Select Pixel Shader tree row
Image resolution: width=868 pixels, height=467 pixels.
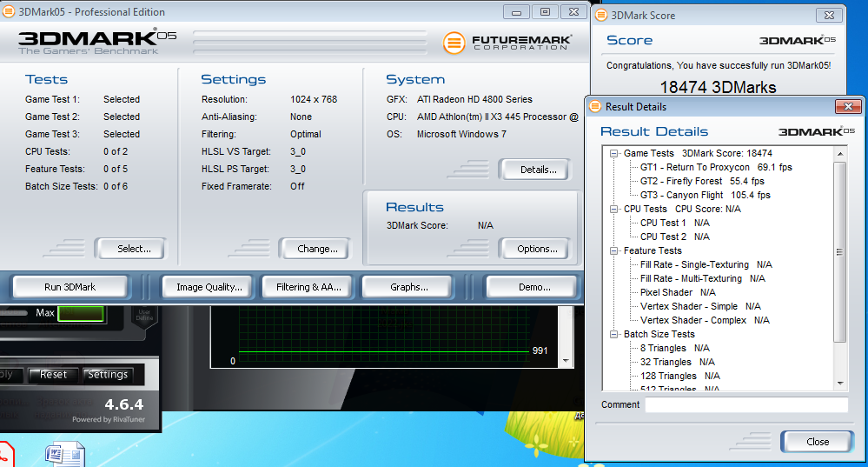click(x=678, y=292)
